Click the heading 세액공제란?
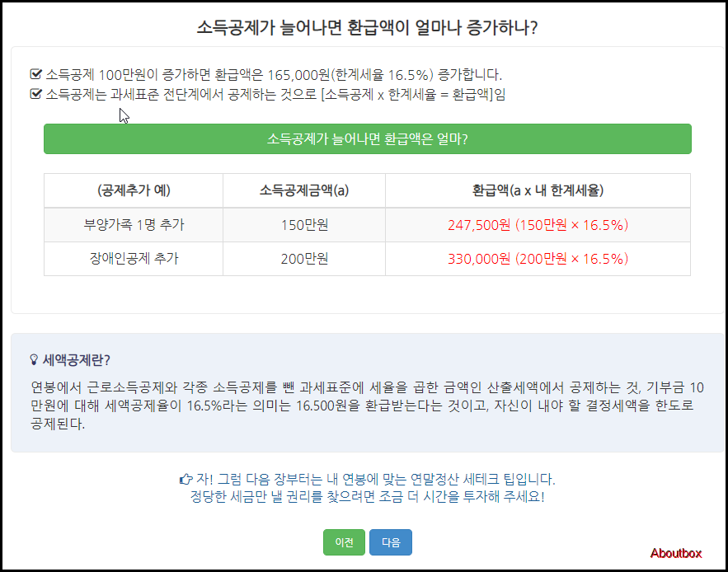The height and width of the screenshot is (572, 728). click(76, 360)
